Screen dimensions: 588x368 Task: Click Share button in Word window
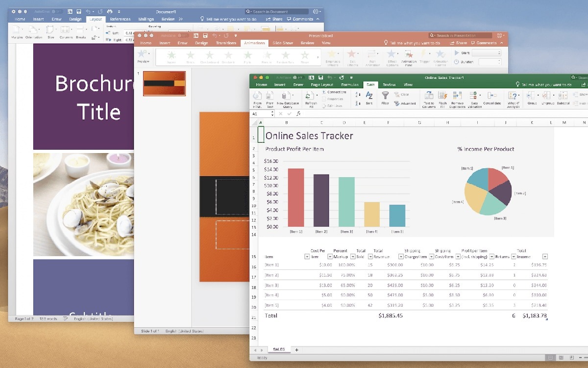274,19
